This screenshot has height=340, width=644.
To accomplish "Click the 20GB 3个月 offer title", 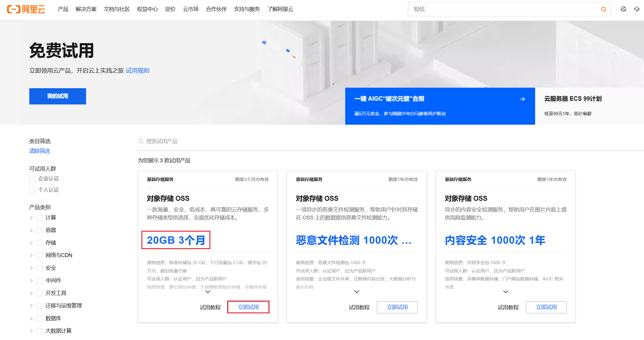I will pos(176,240).
